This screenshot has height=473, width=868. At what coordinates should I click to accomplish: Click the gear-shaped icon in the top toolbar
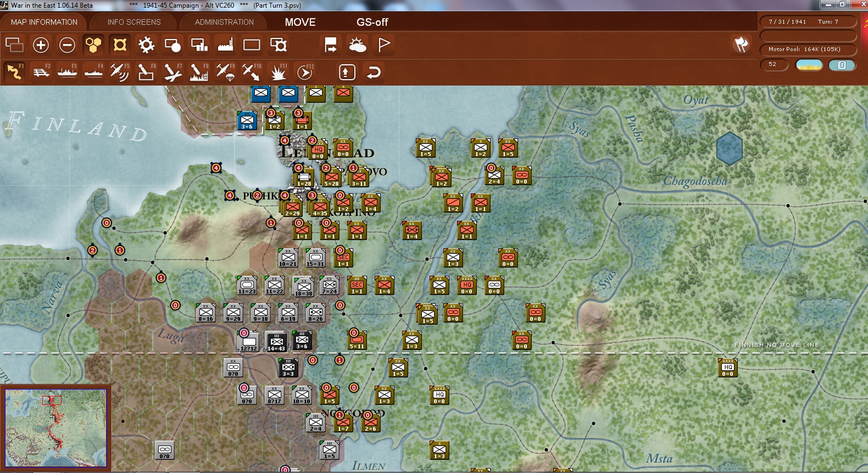pyautogui.click(x=146, y=44)
